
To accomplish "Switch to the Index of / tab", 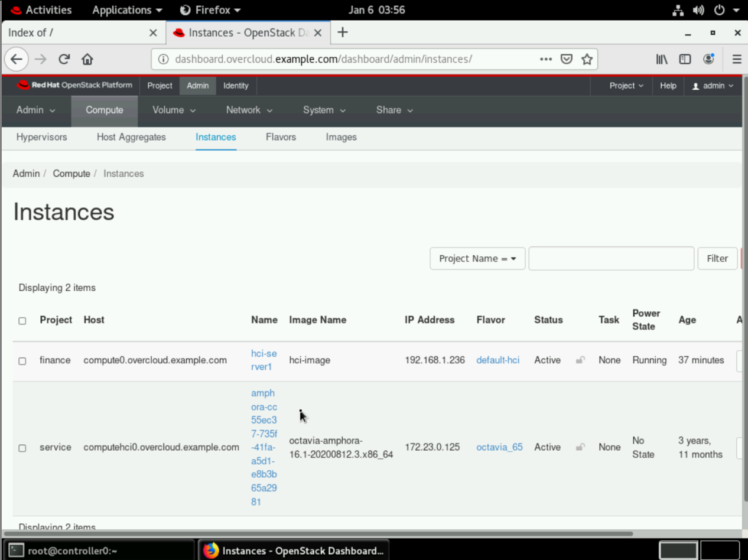I will point(84,33).
